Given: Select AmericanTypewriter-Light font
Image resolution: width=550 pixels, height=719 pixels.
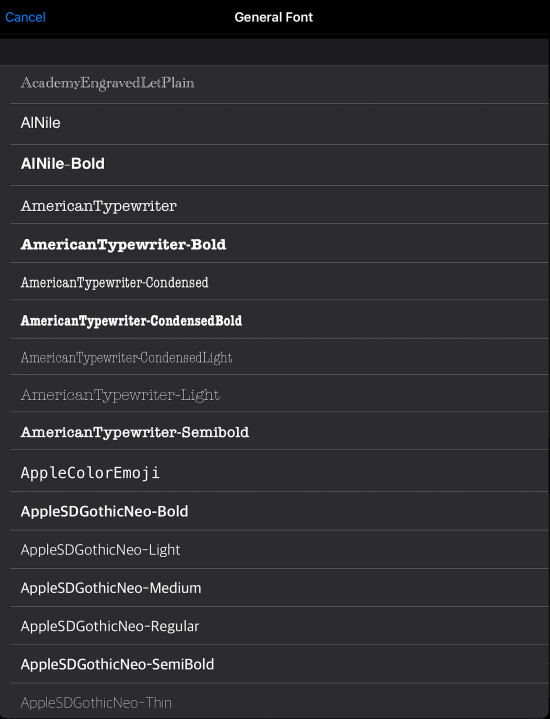Looking at the screenshot, I should click(x=275, y=393).
